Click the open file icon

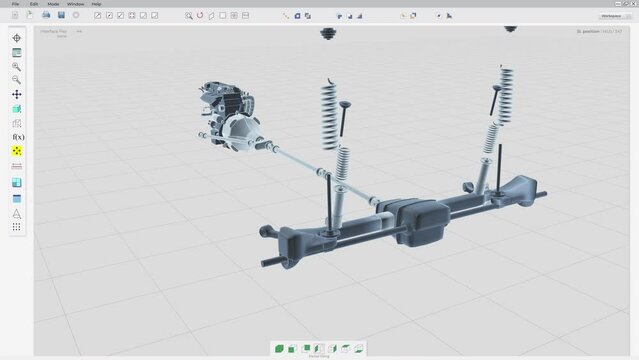click(30, 15)
